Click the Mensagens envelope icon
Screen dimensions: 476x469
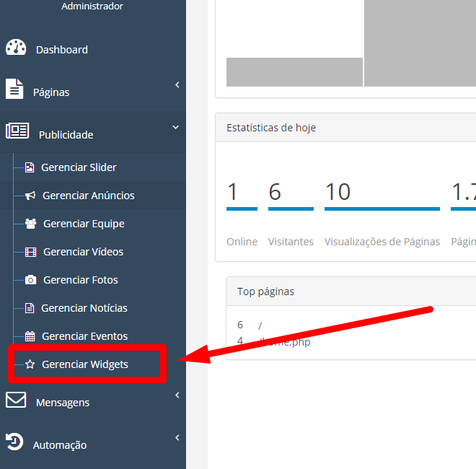16,400
